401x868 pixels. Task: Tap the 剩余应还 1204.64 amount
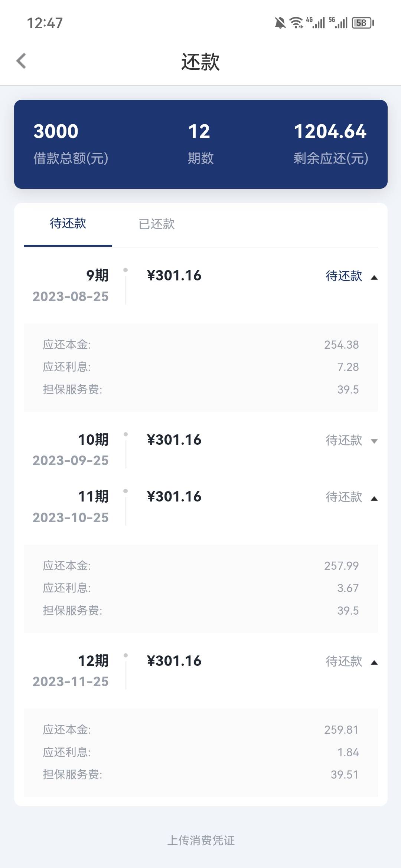pos(330,132)
